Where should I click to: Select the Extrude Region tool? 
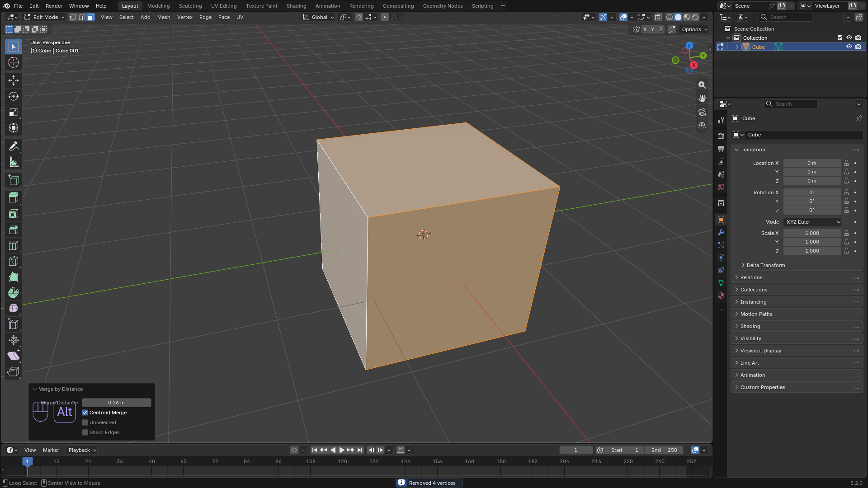(14, 197)
